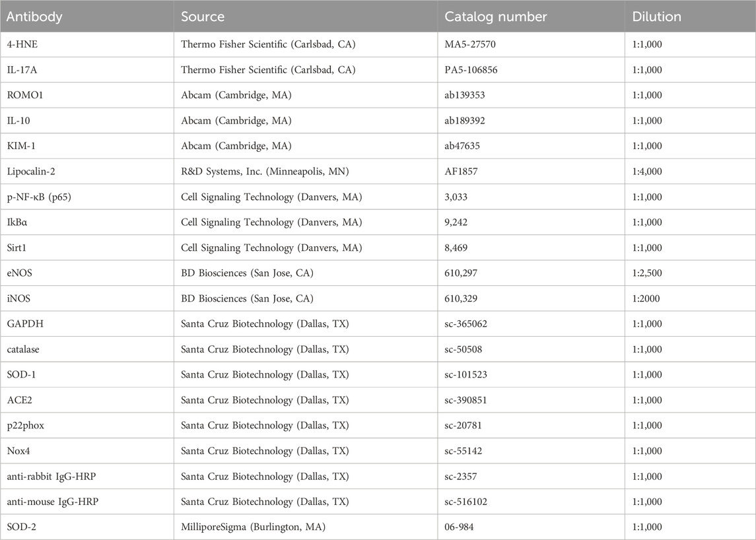The height and width of the screenshot is (540, 756).
Task: Click catalog number "9,242"
Action: pyautogui.click(x=456, y=222)
